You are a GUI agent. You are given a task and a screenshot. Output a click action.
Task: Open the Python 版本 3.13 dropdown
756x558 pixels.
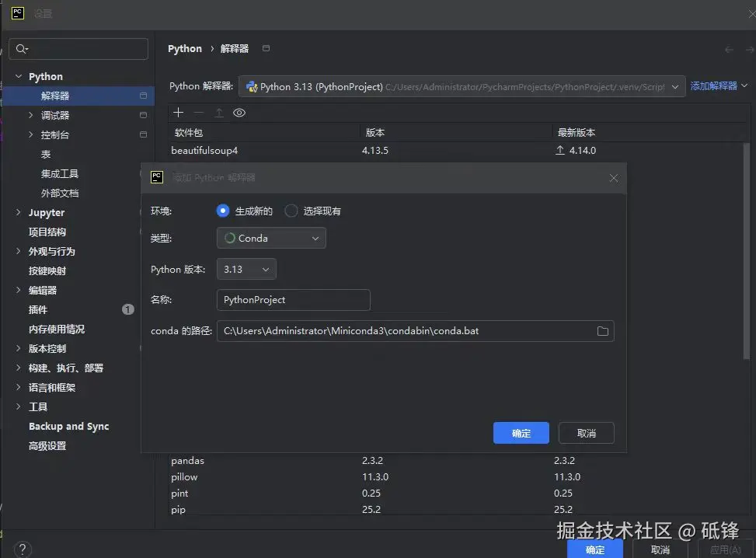tap(246, 269)
